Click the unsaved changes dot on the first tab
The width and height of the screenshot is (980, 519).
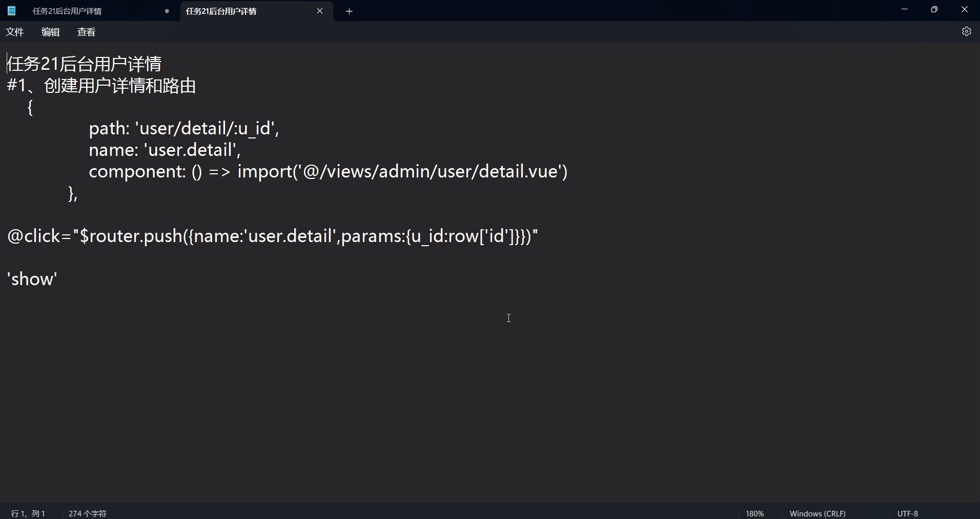167,11
